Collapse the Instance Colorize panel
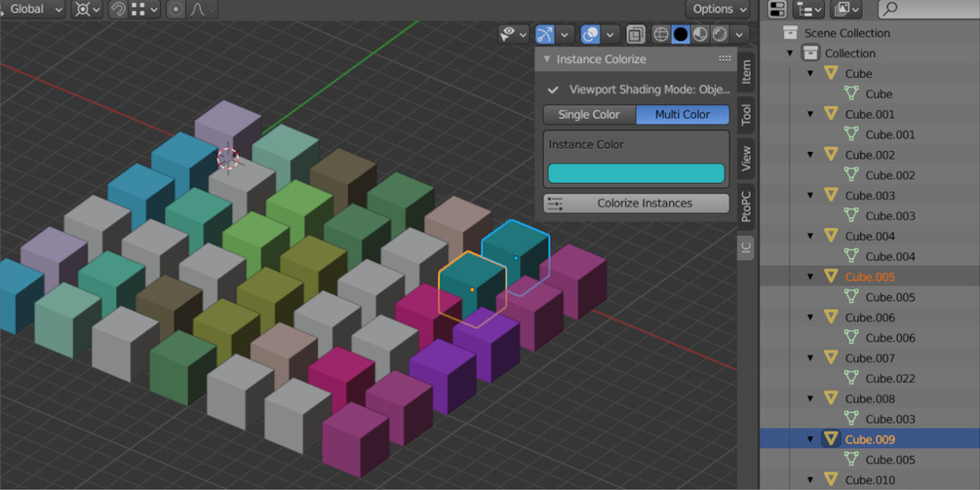The width and height of the screenshot is (980, 490). click(x=547, y=59)
